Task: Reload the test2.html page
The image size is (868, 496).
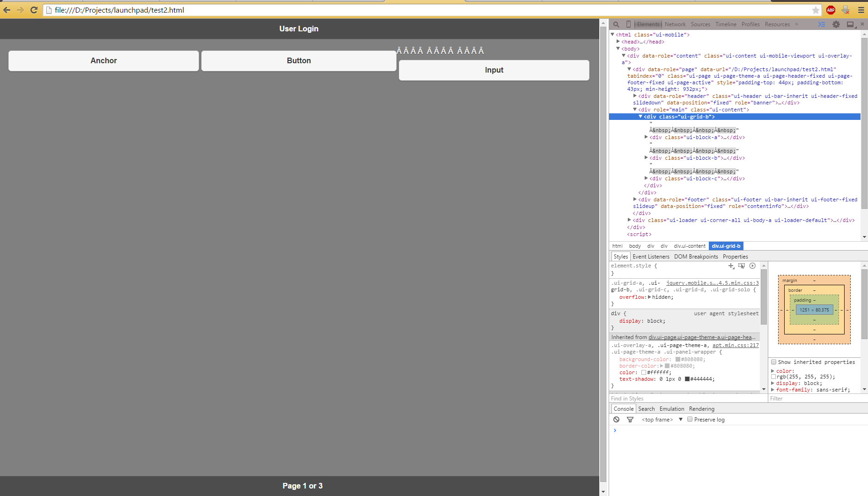Action: pyautogui.click(x=34, y=10)
